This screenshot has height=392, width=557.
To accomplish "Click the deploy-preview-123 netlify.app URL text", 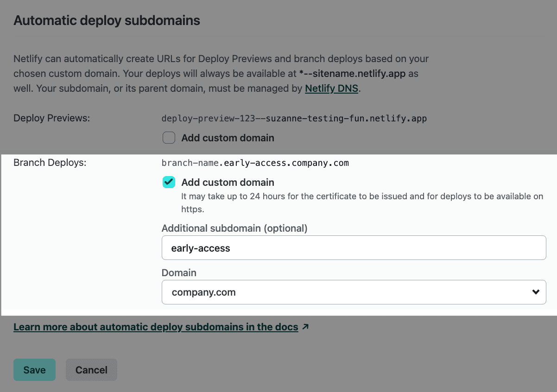I will pyautogui.click(x=294, y=118).
